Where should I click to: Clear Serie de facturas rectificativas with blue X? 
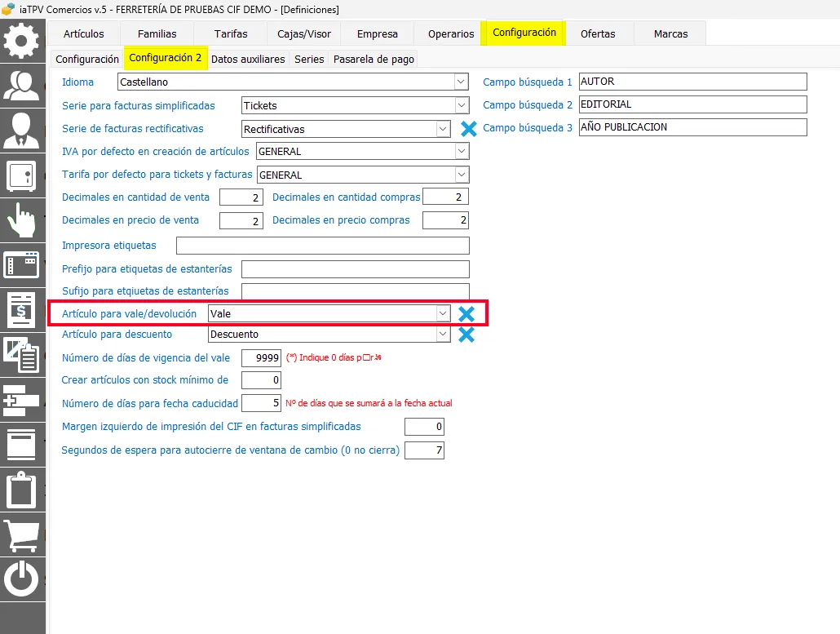click(x=469, y=129)
